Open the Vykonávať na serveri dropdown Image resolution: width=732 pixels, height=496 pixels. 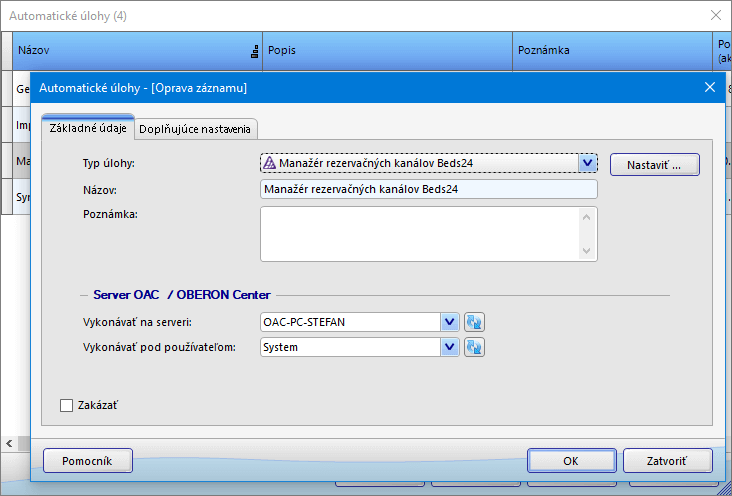click(450, 322)
